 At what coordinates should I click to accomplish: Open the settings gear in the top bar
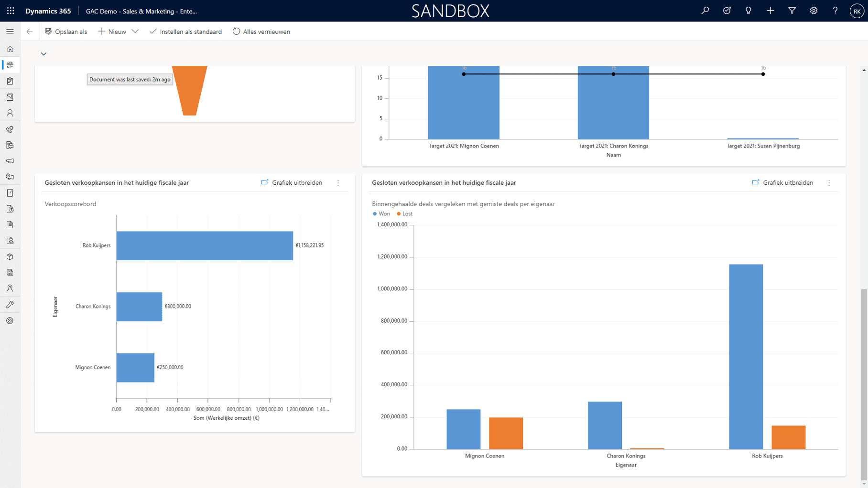tap(814, 11)
